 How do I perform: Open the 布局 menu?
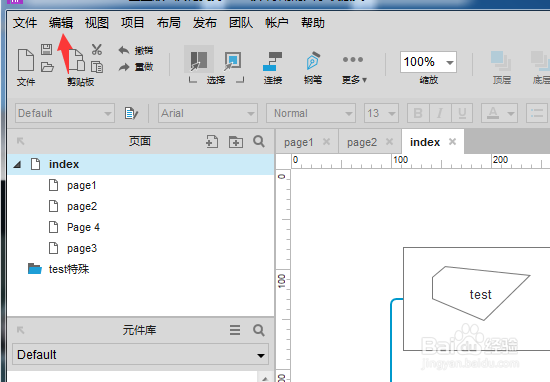tap(169, 23)
